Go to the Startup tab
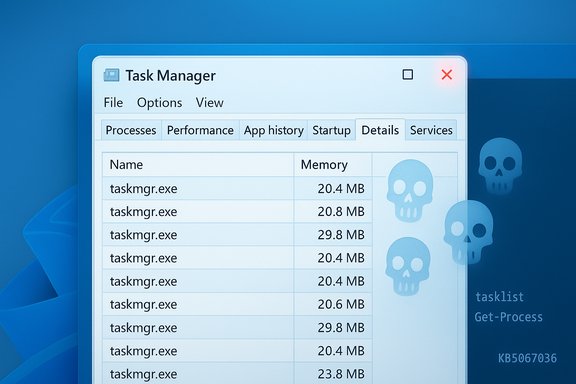 point(331,130)
